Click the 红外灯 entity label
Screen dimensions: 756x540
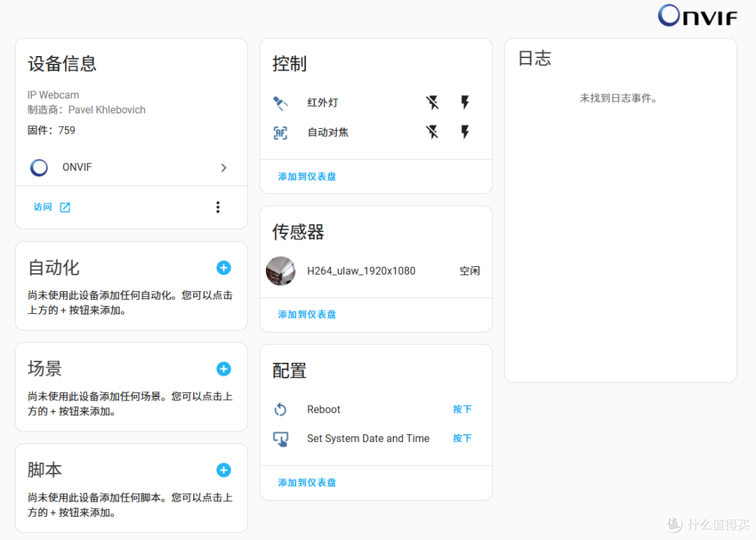(x=323, y=103)
